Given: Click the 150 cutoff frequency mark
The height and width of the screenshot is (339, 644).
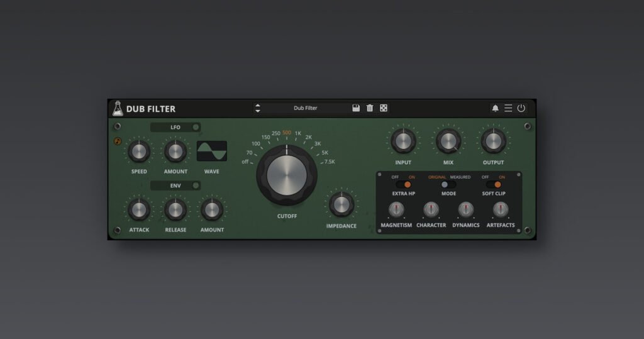Looking at the screenshot, I should point(265,137).
